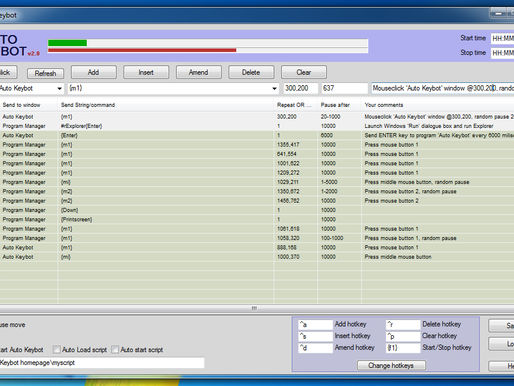Screen dimensions: 514x386
Task: Click the 'Launch Windows Run dialogue box' comment
Action: coord(429,126)
